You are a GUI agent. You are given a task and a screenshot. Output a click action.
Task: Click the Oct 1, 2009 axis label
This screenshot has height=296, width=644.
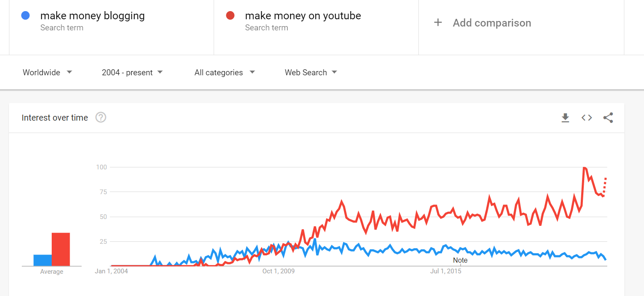coord(278,271)
